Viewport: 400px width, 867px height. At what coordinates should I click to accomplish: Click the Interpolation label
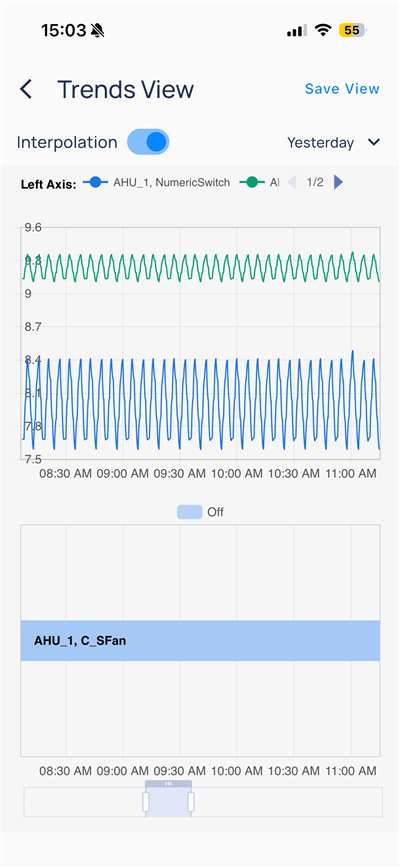[67, 143]
